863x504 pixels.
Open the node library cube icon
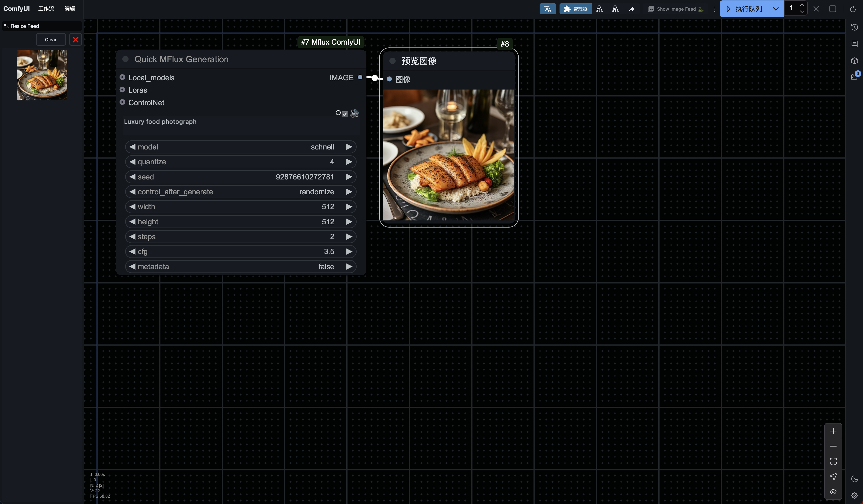tap(854, 61)
